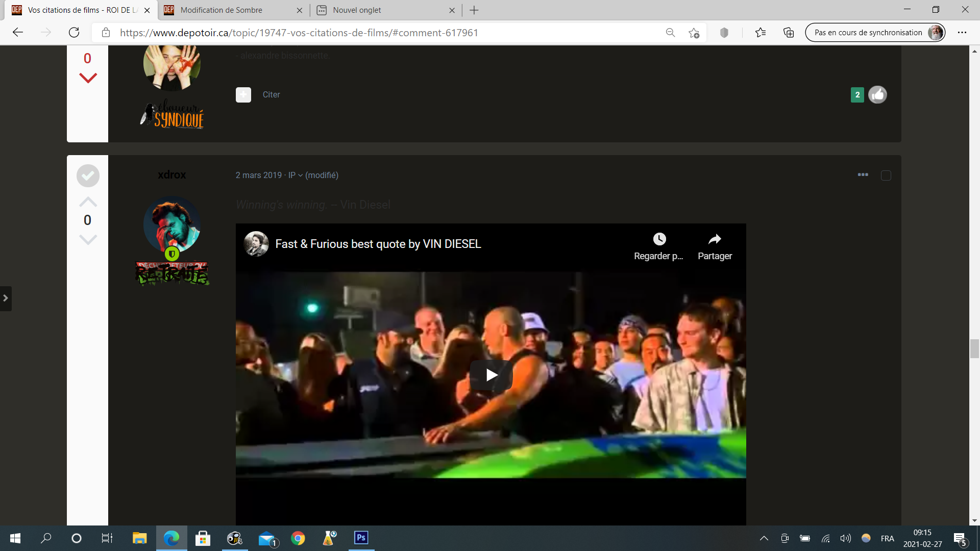Open the Favorites list
This screenshot has height=551, width=980.
pos(761,33)
